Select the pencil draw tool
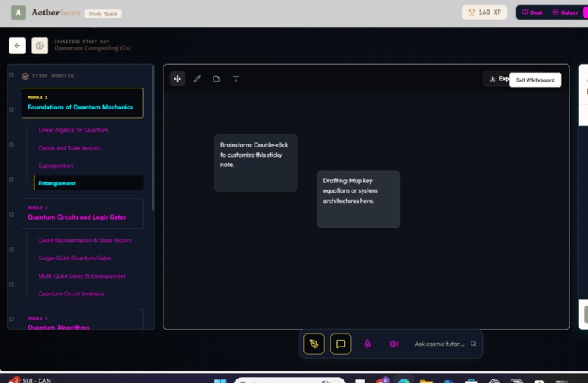Viewport: 588px width, 383px height. 197,79
